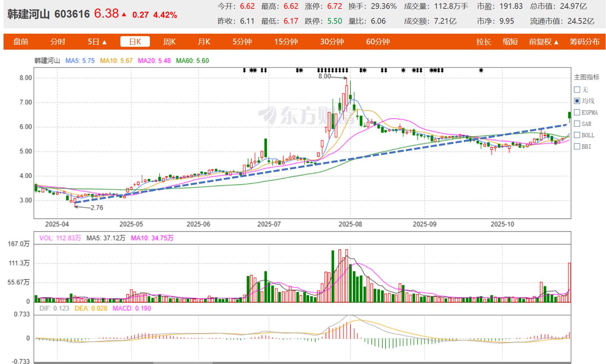Image resolution: width=606 pixels, height=364 pixels.
Task: Switch to 月K monthly chart
Action: [204, 42]
